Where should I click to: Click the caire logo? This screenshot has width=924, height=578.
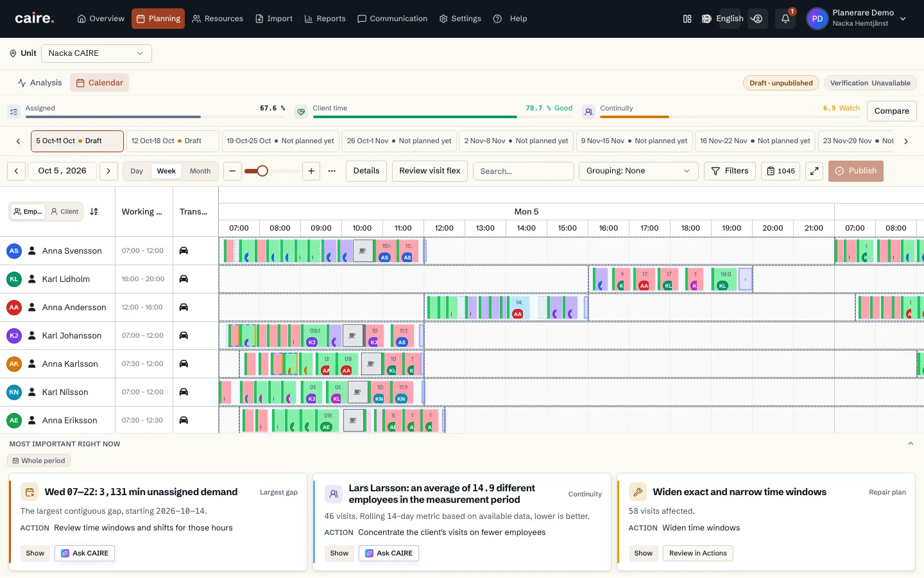(x=35, y=19)
